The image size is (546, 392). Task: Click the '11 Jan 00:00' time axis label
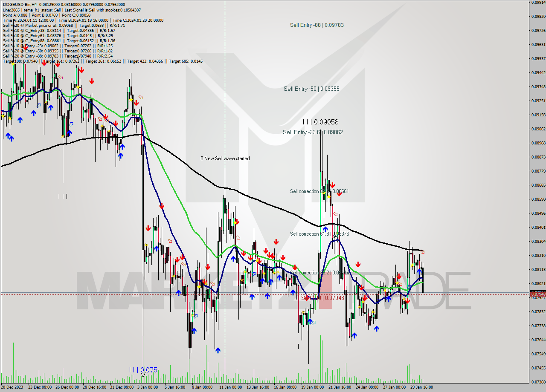tap(229, 387)
